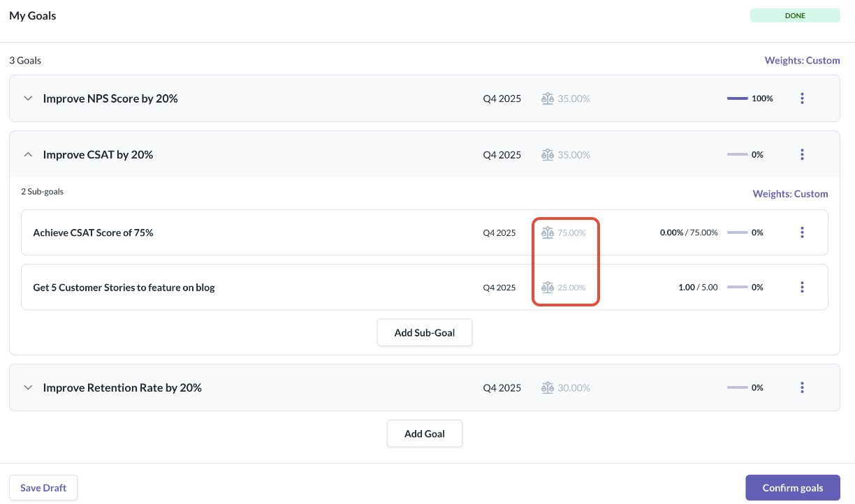Click the Add Goal button

point(425,433)
